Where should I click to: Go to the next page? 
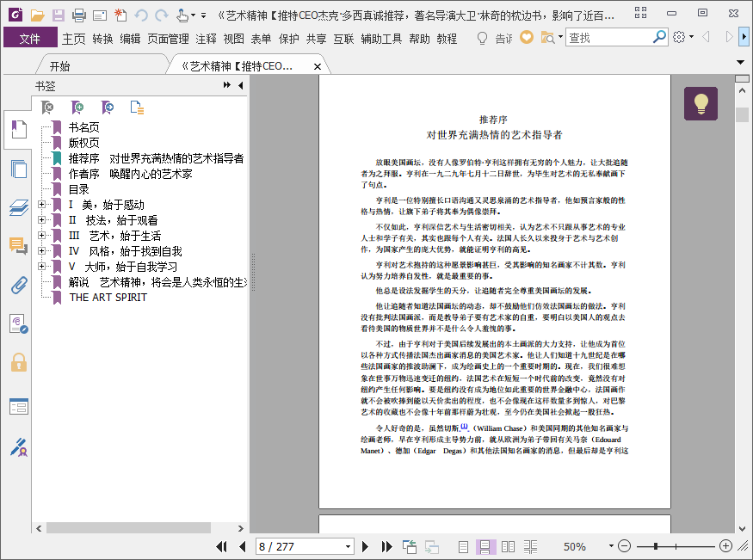[x=365, y=546]
